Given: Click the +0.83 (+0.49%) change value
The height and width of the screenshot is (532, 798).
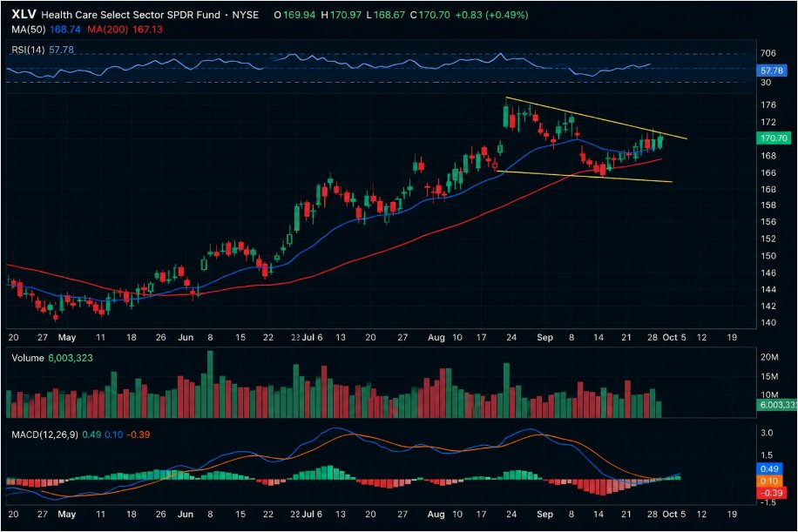Looking at the screenshot, I should point(491,15).
